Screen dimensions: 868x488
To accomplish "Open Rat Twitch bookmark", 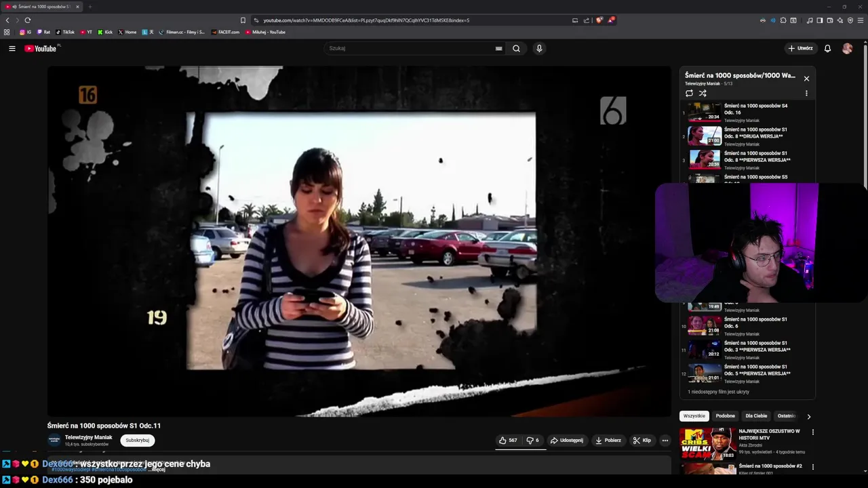I will 43,32.
